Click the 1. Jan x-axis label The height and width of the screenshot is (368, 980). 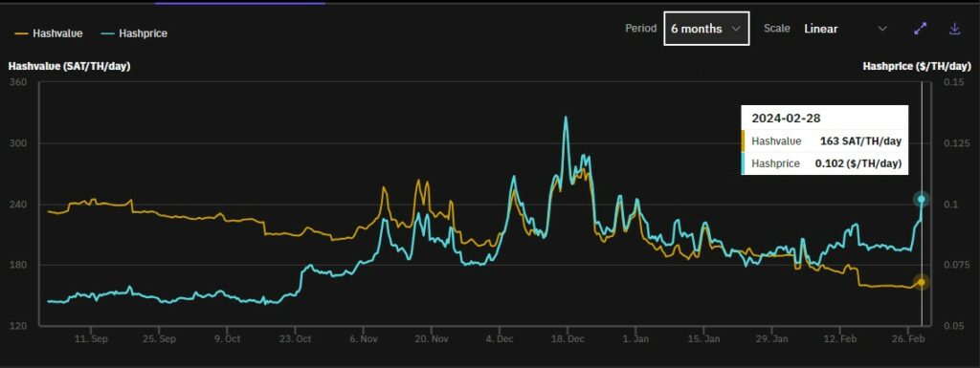[635, 339]
